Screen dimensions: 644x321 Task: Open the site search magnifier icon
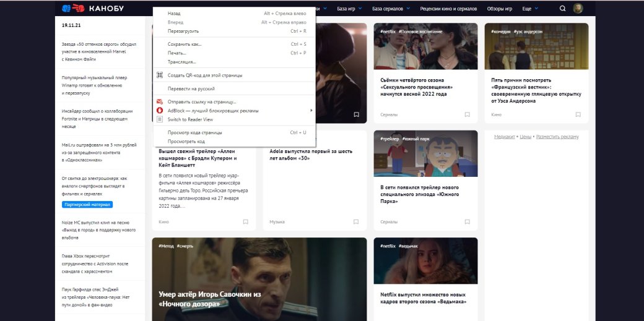click(x=563, y=8)
